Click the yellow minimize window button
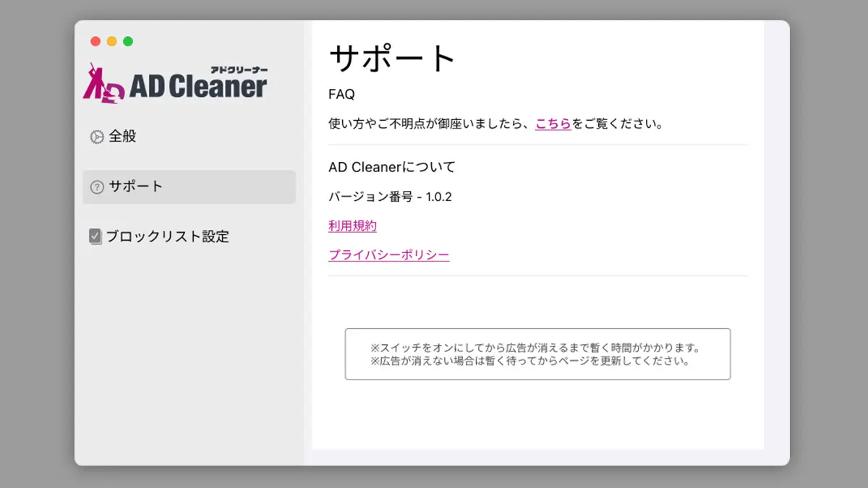This screenshot has width=868, height=488. point(111,41)
